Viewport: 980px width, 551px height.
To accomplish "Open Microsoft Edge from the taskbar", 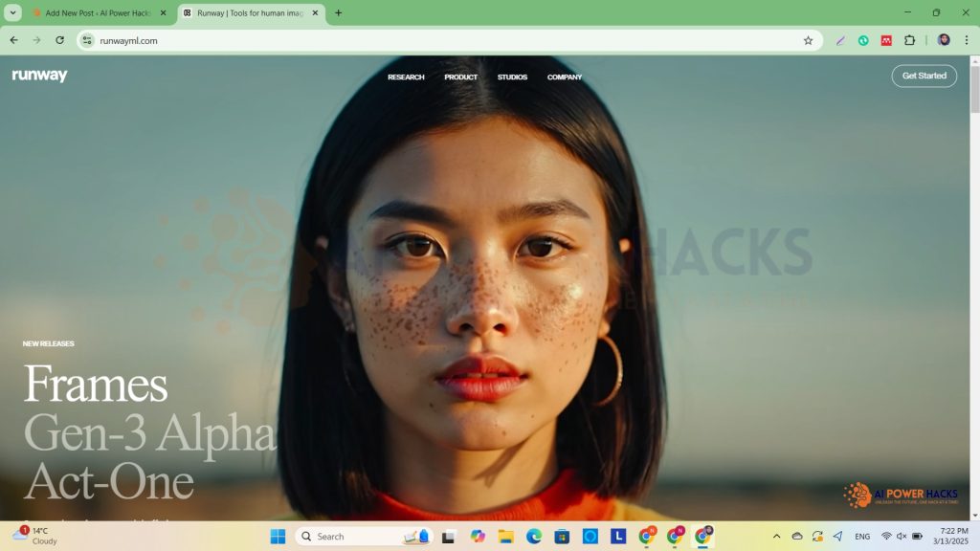I will pyautogui.click(x=534, y=537).
